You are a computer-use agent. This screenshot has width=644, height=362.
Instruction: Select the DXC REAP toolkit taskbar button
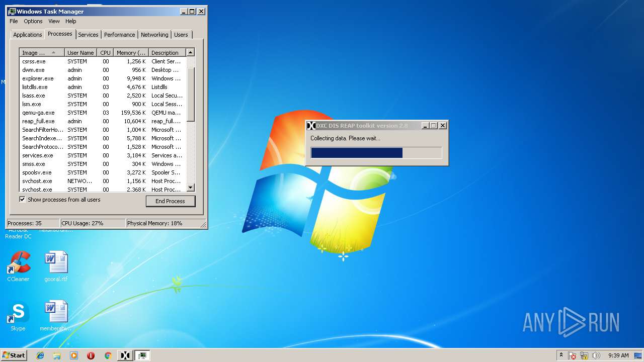click(x=125, y=355)
